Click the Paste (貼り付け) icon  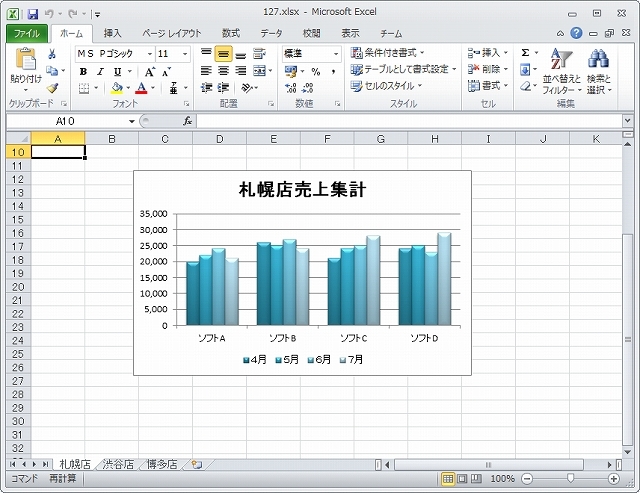point(24,64)
